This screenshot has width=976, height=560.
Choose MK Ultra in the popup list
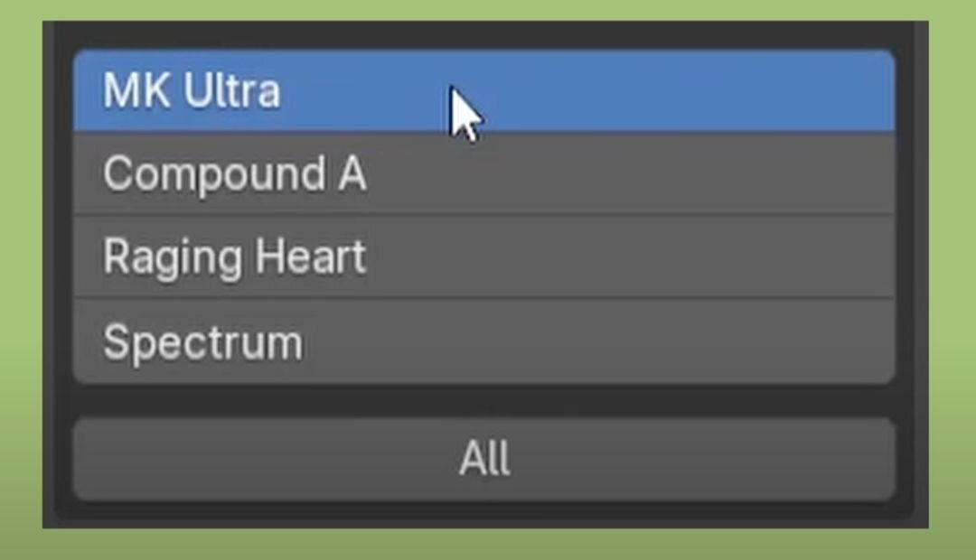[483, 90]
